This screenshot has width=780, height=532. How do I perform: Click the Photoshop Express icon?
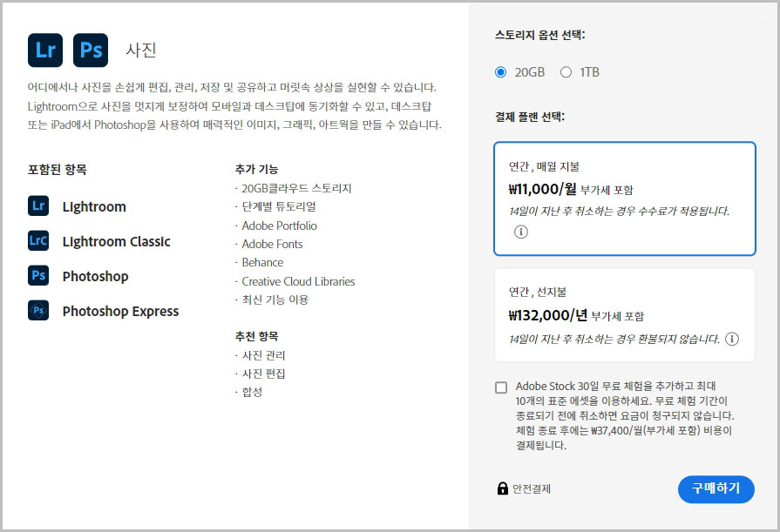38,310
